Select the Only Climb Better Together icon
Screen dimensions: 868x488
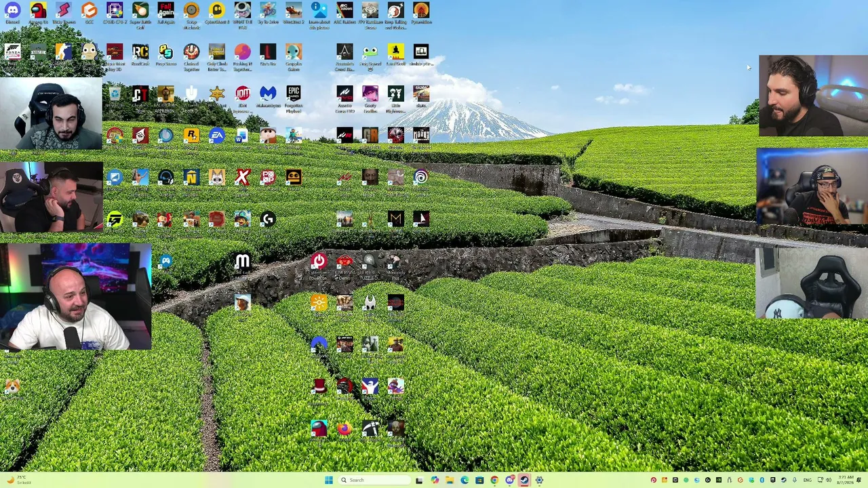pos(217,57)
